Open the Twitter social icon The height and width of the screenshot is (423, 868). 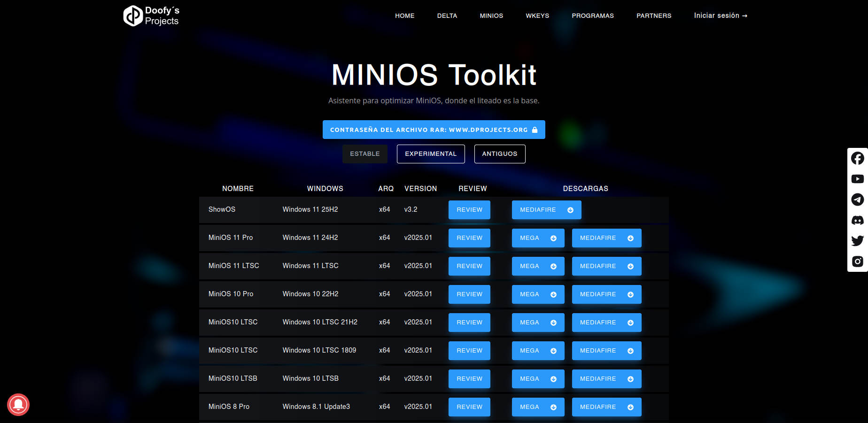(x=857, y=241)
